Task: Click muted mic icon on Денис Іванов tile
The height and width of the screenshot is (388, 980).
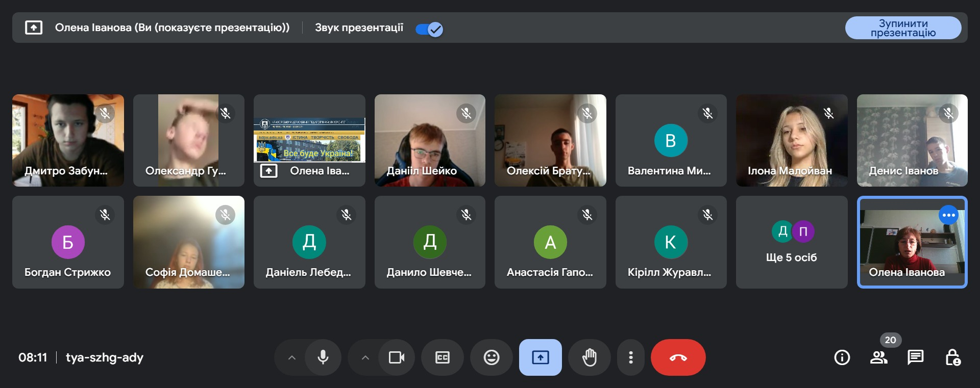Action: click(x=948, y=113)
